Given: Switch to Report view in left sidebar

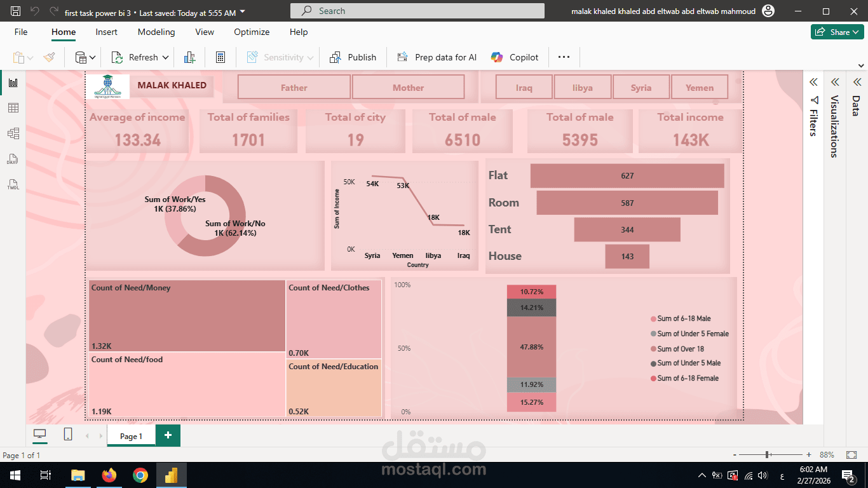Looking at the screenshot, I should coord(13,83).
